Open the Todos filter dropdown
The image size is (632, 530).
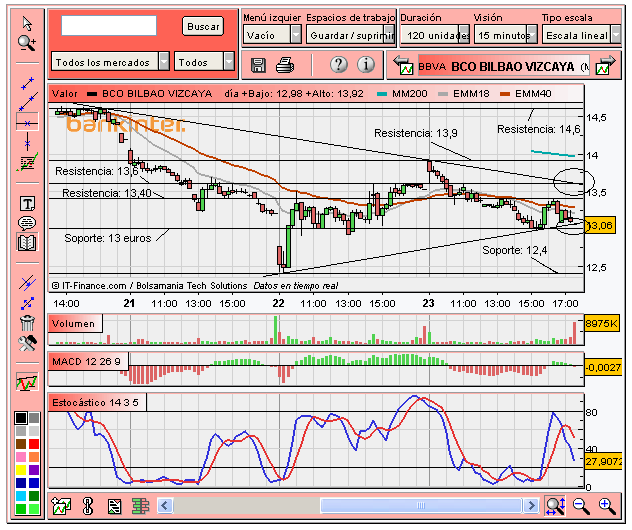204,62
